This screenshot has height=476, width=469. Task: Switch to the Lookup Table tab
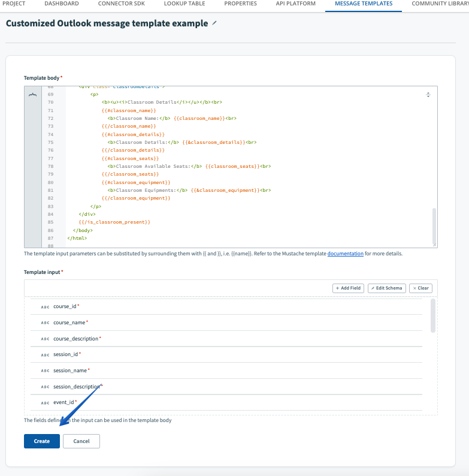click(x=183, y=4)
